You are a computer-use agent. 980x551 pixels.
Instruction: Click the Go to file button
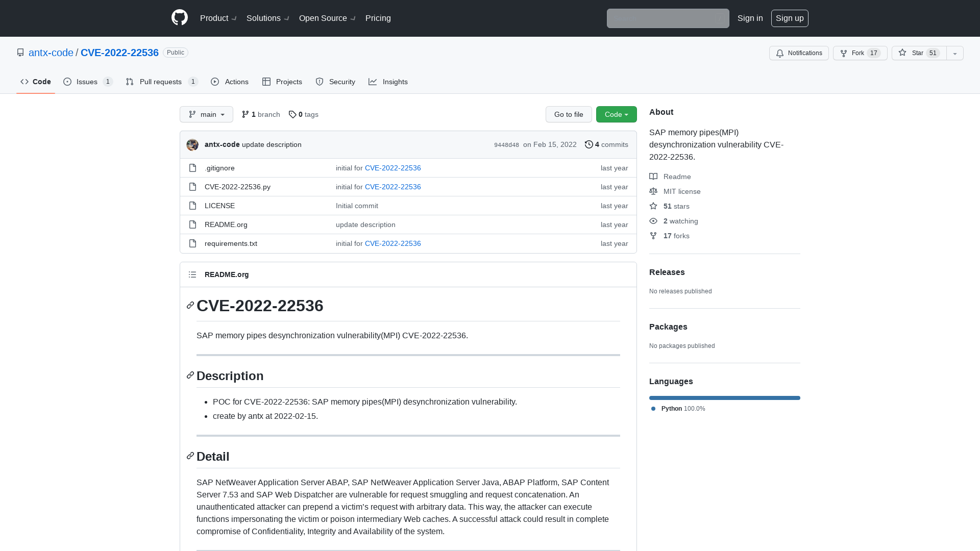569,114
